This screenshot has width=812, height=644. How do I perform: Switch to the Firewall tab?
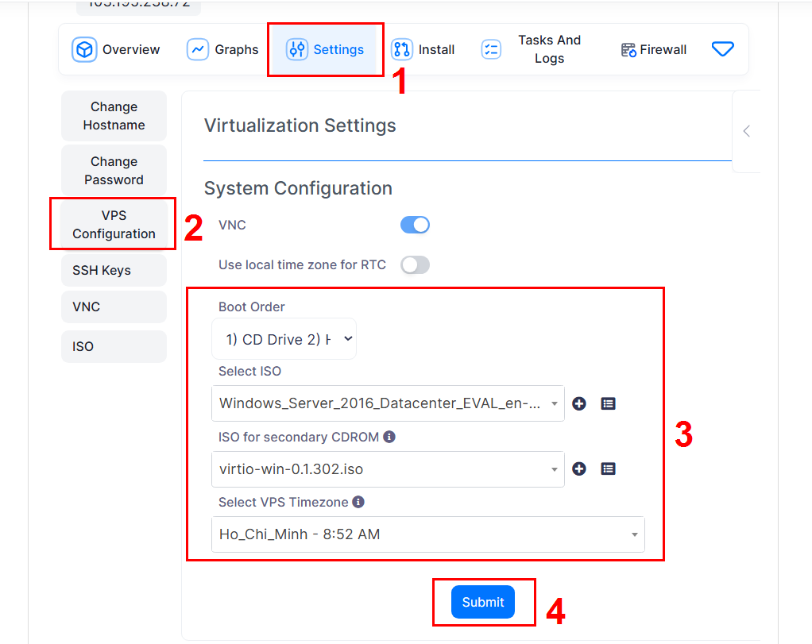click(654, 50)
